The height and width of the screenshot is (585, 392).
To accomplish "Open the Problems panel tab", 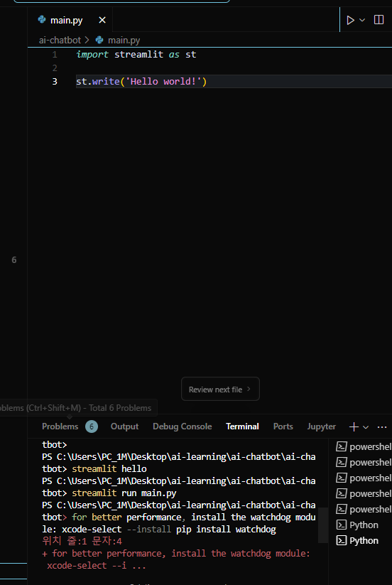I will [x=60, y=426].
